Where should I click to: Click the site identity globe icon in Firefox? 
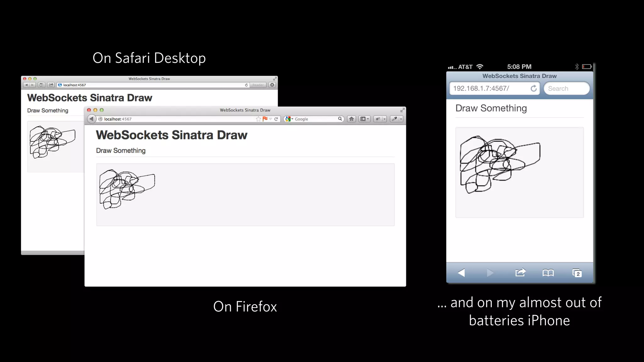[100, 119]
